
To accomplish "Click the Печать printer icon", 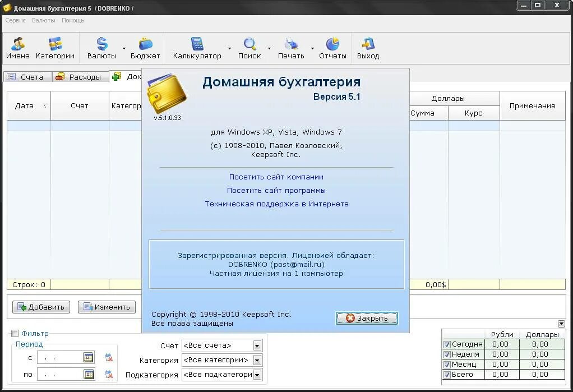I will pos(291,48).
